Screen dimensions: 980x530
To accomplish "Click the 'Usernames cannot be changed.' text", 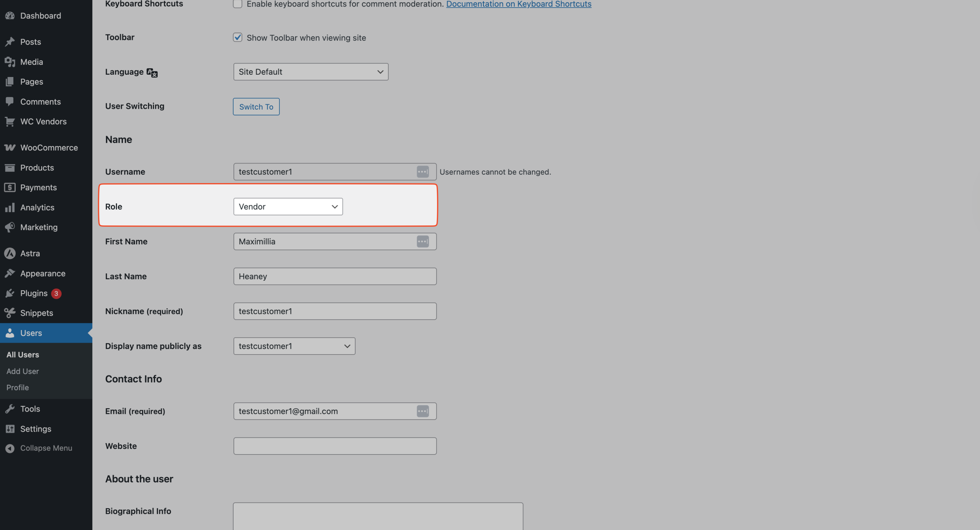I will coord(495,172).
